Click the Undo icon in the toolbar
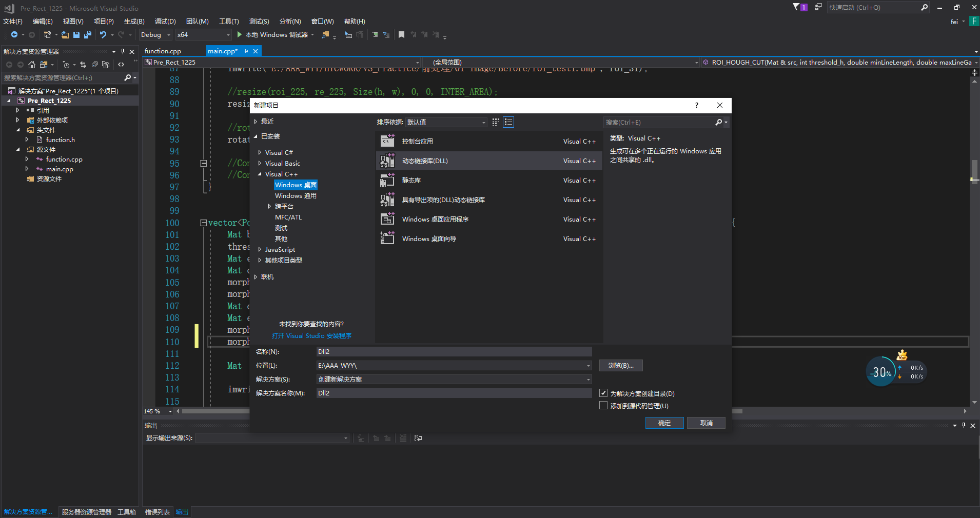The height and width of the screenshot is (518, 980). (x=102, y=34)
